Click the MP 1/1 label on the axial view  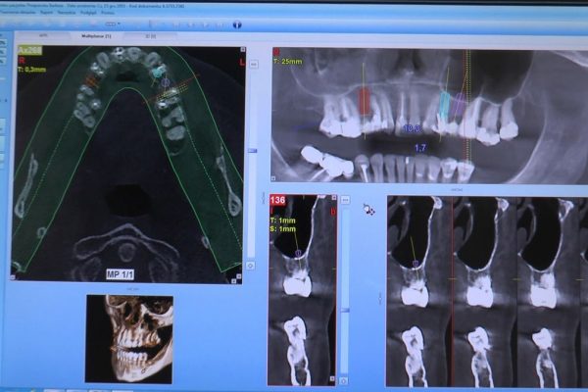tap(121, 272)
